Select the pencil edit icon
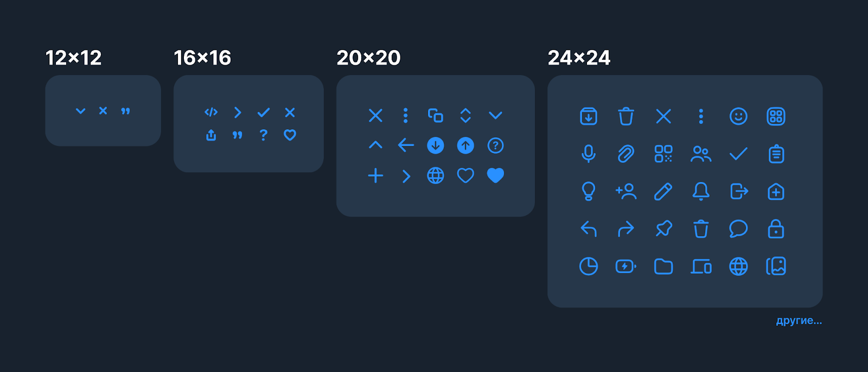The width and height of the screenshot is (868, 372). click(x=663, y=191)
